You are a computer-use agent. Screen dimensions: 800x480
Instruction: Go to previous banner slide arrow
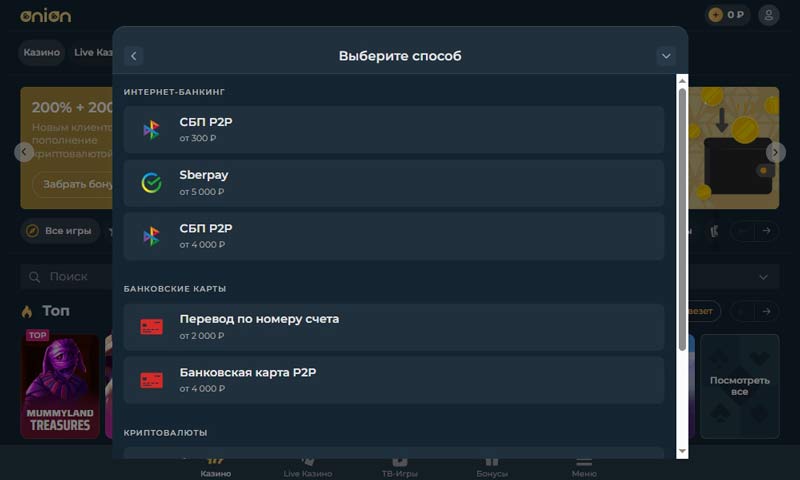point(25,152)
